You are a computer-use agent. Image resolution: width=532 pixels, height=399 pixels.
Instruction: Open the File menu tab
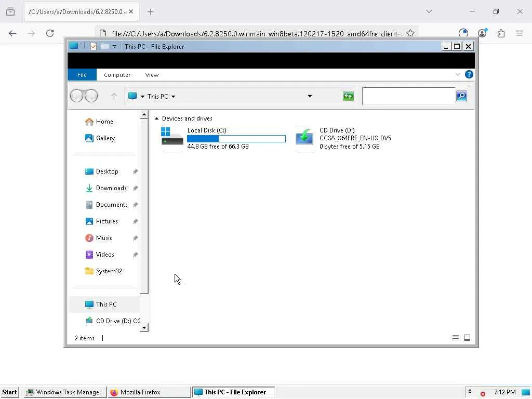coord(82,75)
